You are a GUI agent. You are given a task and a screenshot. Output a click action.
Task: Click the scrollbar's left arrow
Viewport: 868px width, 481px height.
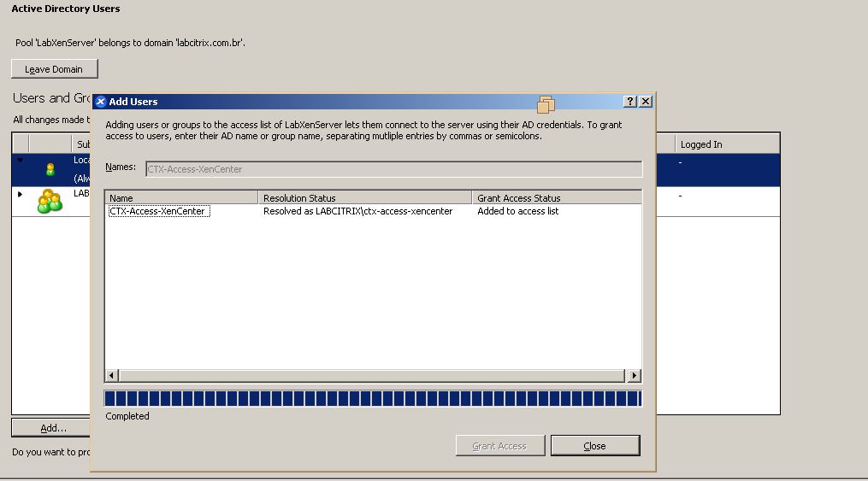point(112,376)
